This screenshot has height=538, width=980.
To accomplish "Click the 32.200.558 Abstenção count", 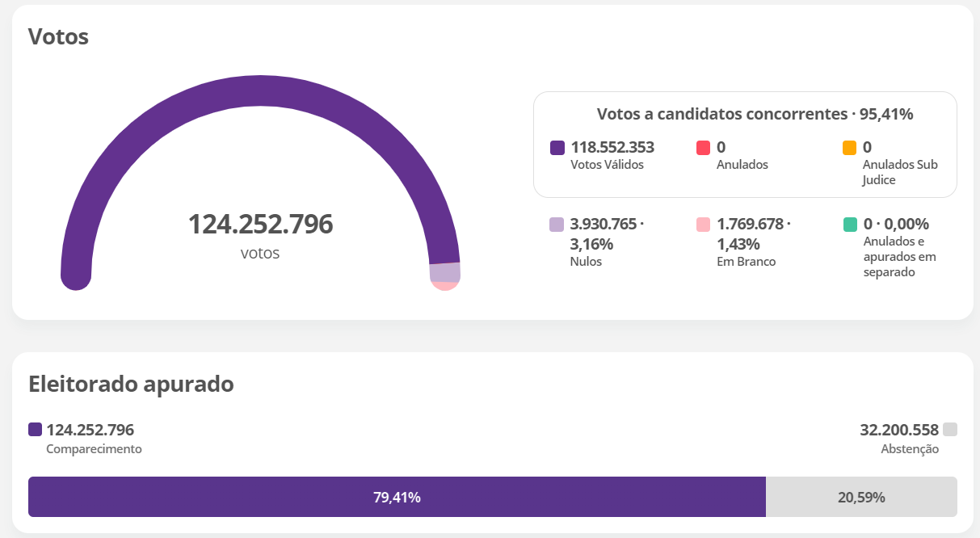I will [898, 430].
